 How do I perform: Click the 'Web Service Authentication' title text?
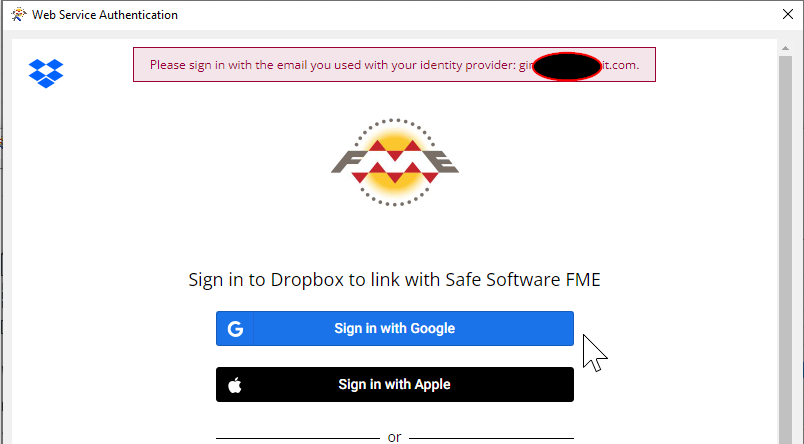coord(105,15)
